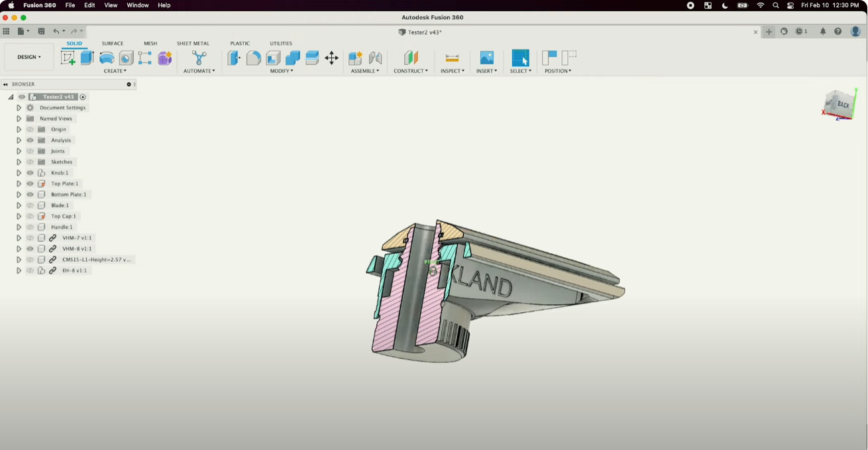
Task: Open the notifications bell
Action: click(823, 31)
